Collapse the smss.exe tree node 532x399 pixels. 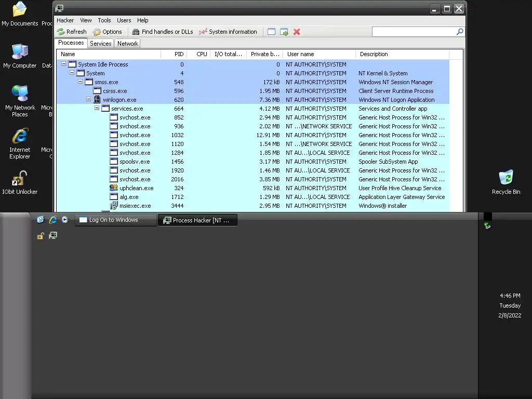coord(80,82)
